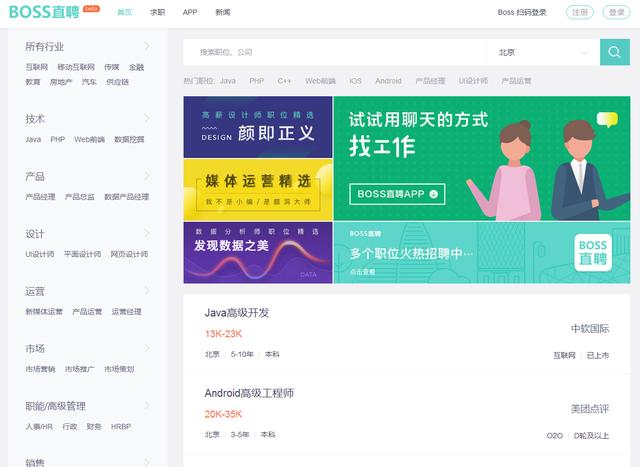Select 数据挖掘 under 技术
The width and height of the screenshot is (640, 467).
pos(129,140)
